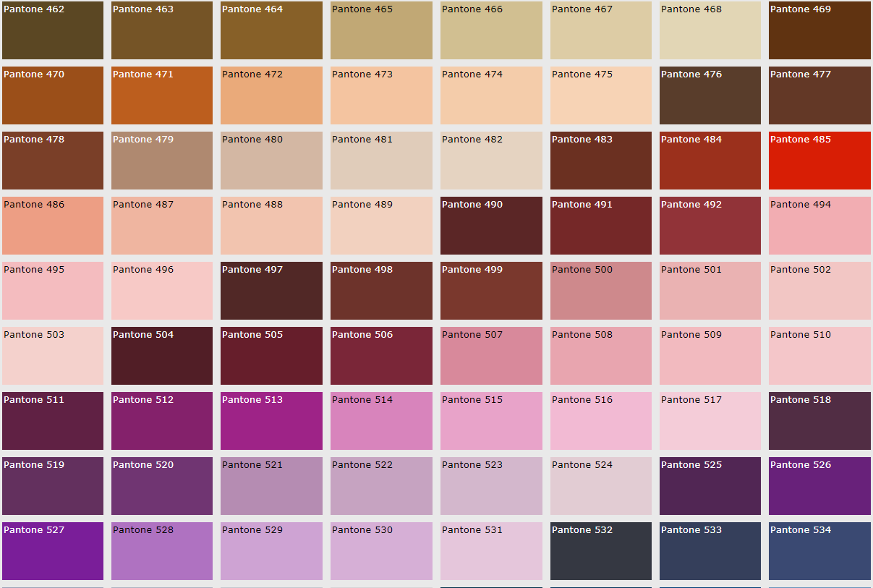Image resolution: width=873 pixels, height=588 pixels.
Task: Click the Pantone 492 swatch
Action: pos(710,226)
